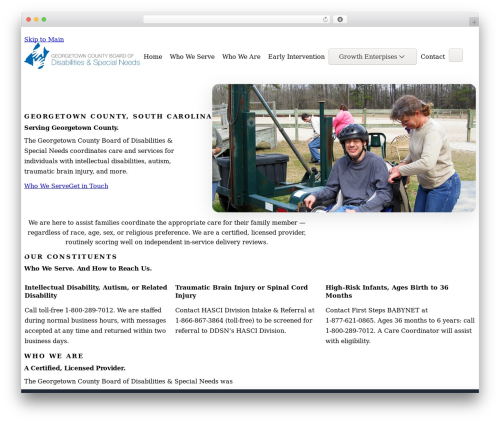Open the Contact menu item

click(x=433, y=57)
